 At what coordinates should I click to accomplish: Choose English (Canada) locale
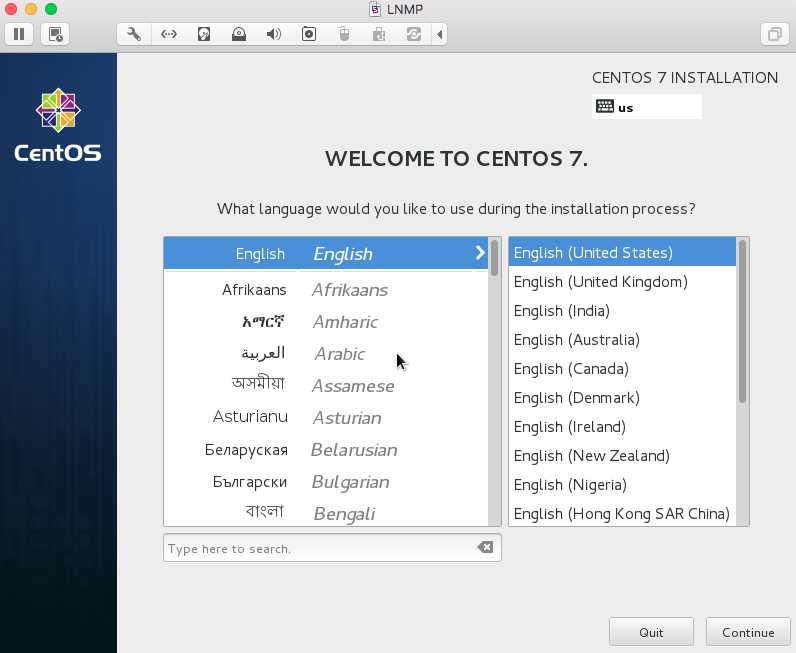[x=622, y=368]
